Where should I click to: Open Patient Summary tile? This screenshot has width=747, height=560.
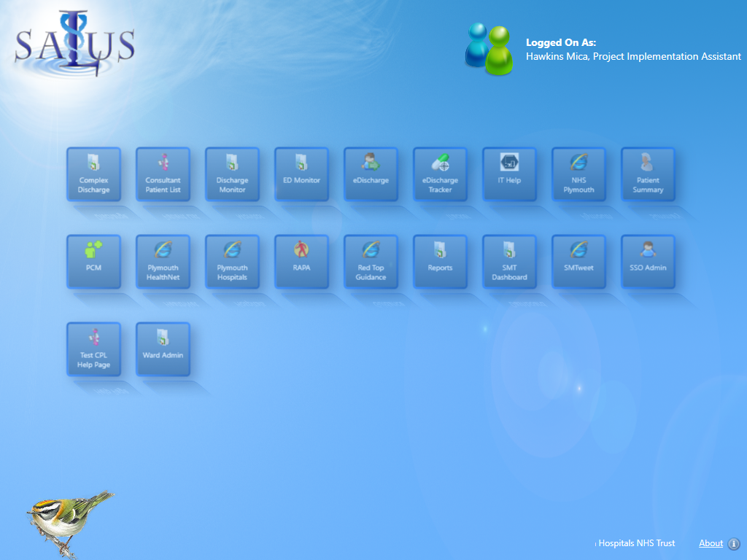pos(648,174)
